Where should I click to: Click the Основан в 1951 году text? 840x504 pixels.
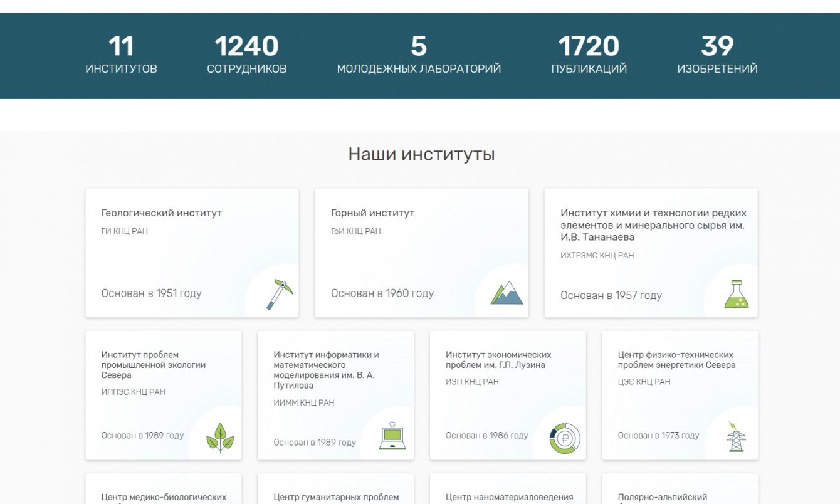pos(152,293)
